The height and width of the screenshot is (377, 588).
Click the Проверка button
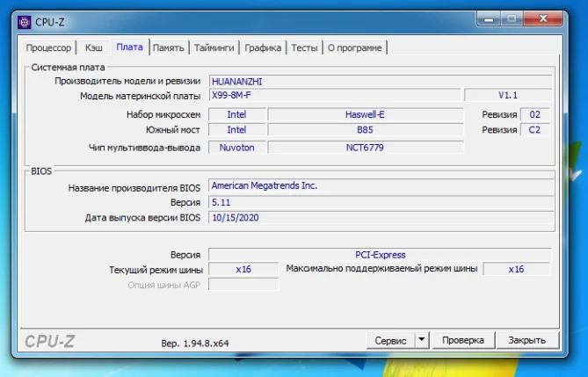463,340
